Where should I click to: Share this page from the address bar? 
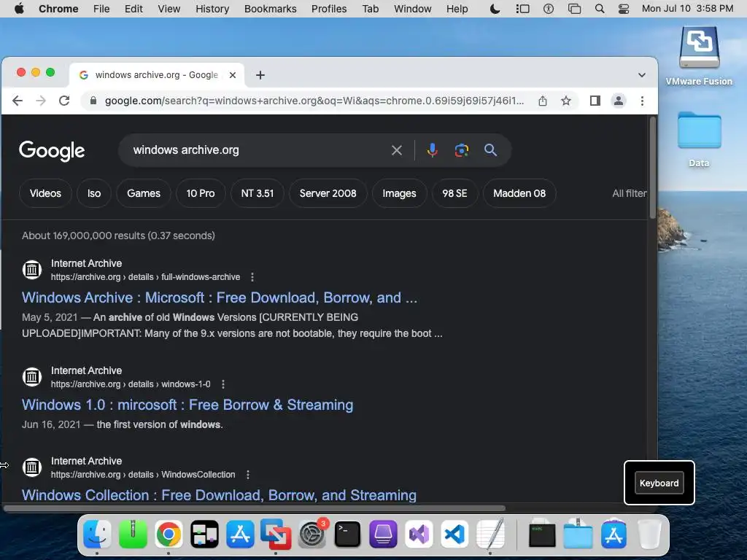pos(543,101)
